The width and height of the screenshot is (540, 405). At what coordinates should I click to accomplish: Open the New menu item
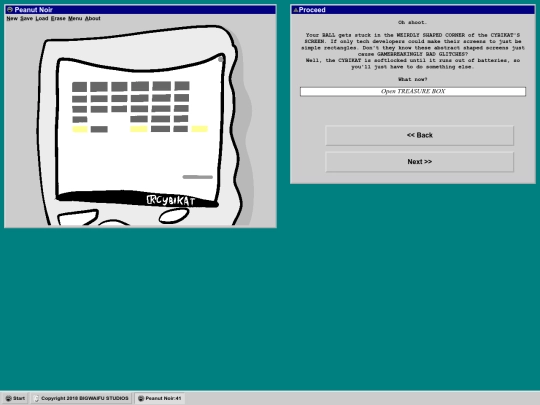(12, 19)
